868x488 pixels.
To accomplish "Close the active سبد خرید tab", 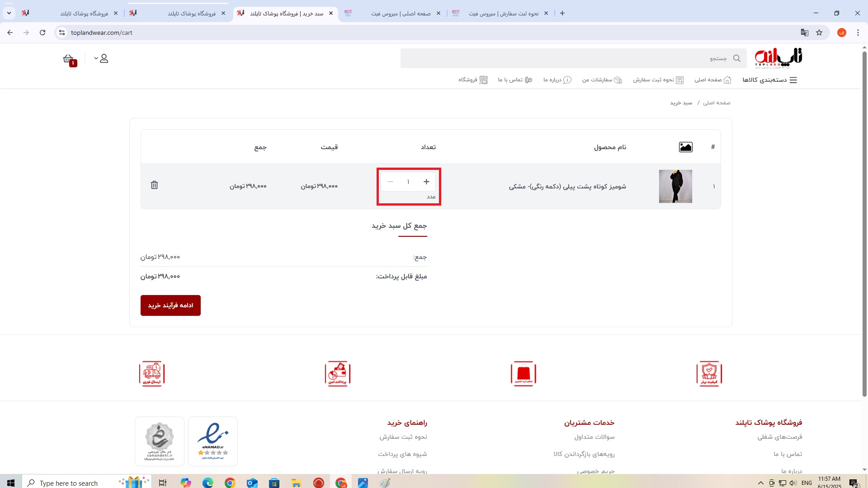I will pyautogui.click(x=331, y=14).
